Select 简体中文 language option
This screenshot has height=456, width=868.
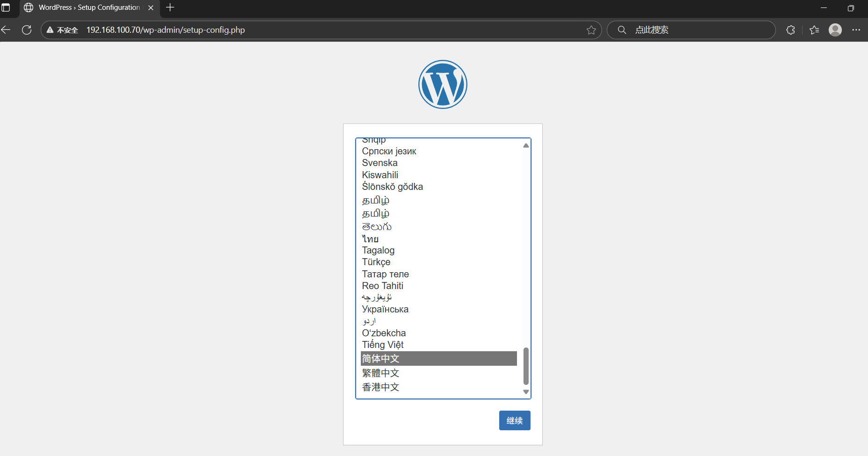(x=439, y=359)
